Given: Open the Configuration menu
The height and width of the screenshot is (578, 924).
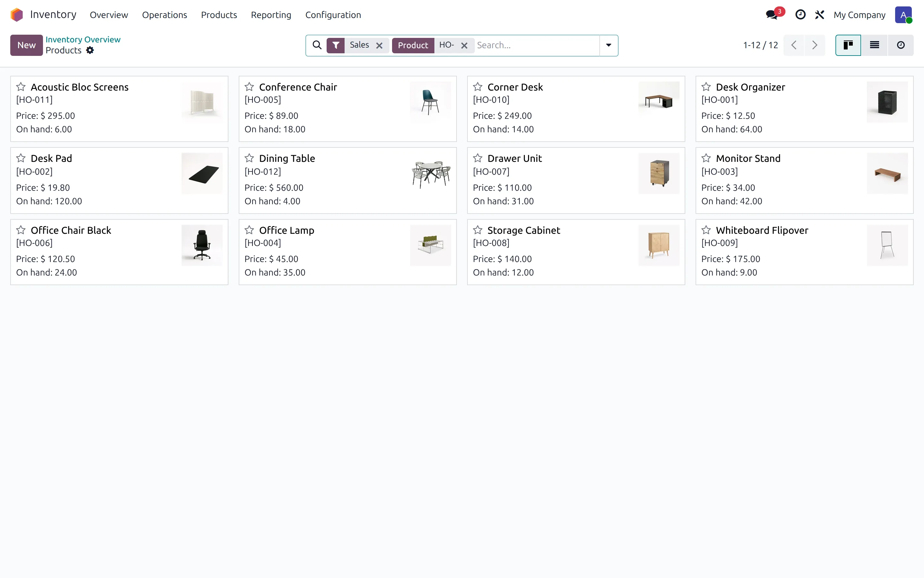Looking at the screenshot, I should [x=333, y=15].
